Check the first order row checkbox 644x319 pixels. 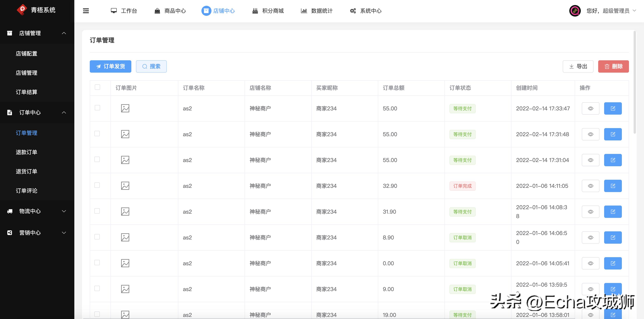(97, 108)
